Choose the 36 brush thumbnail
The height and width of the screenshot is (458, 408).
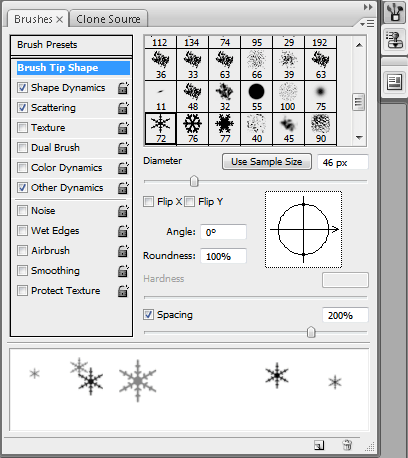[161, 65]
